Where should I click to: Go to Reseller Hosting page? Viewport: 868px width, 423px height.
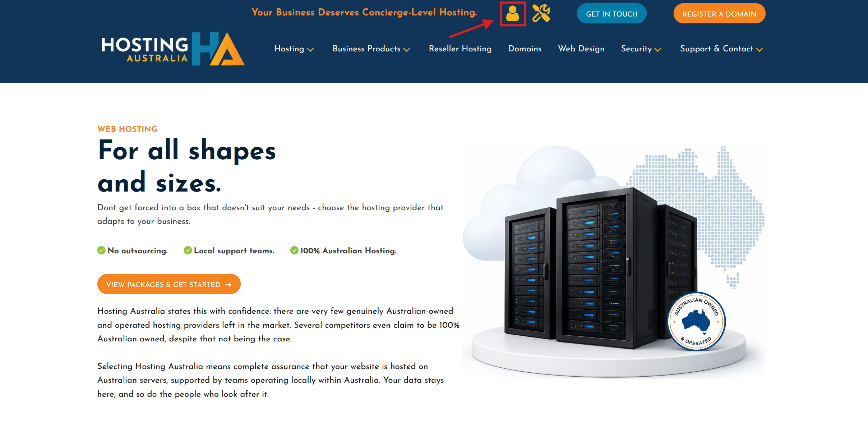coord(460,49)
